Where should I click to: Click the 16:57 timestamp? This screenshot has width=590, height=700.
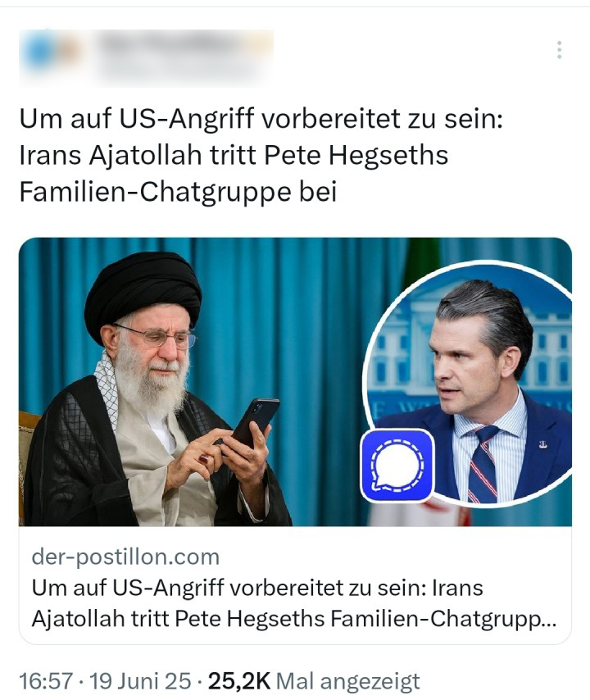click(x=46, y=681)
